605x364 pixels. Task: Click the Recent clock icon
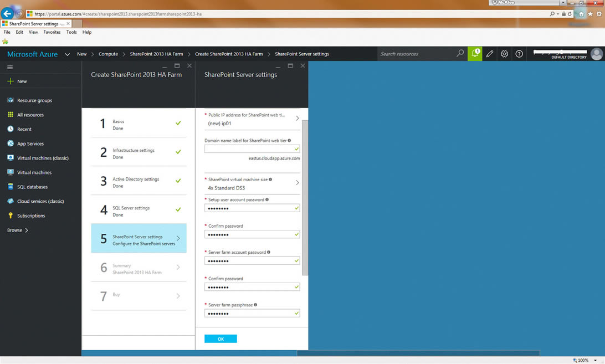pos(11,129)
